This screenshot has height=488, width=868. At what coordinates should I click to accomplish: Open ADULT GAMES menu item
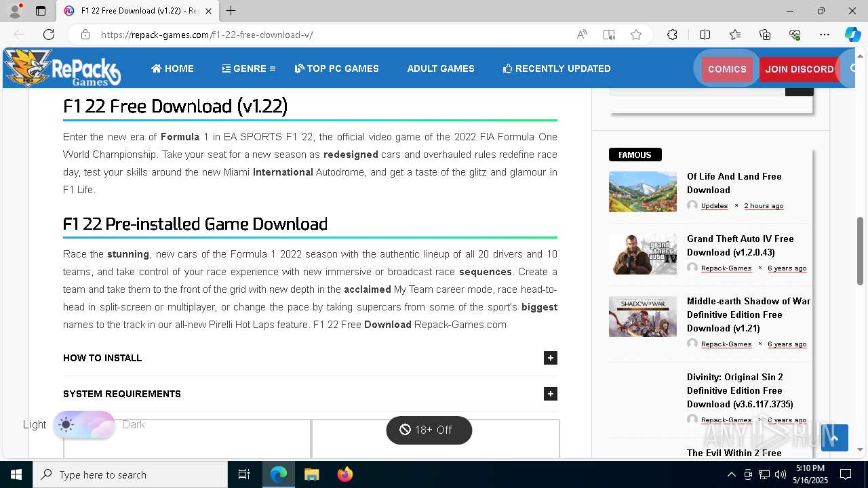(x=441, y=68)
